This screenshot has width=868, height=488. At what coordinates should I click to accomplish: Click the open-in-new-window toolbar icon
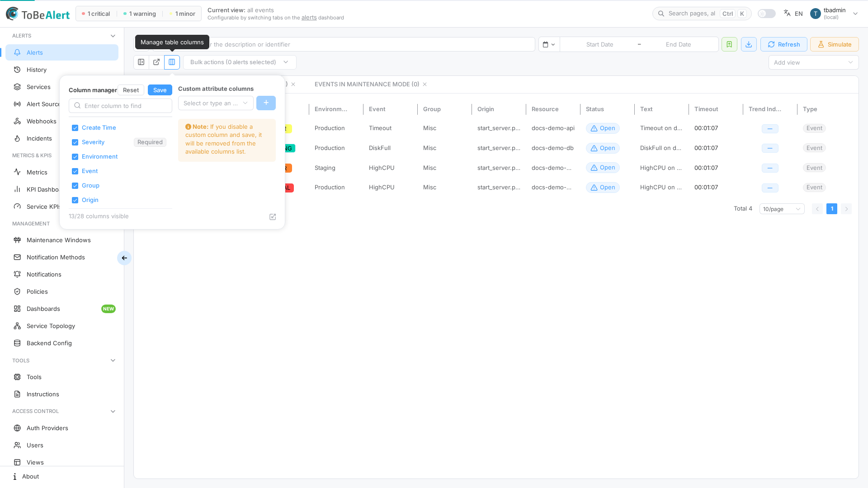click(156, 62)
